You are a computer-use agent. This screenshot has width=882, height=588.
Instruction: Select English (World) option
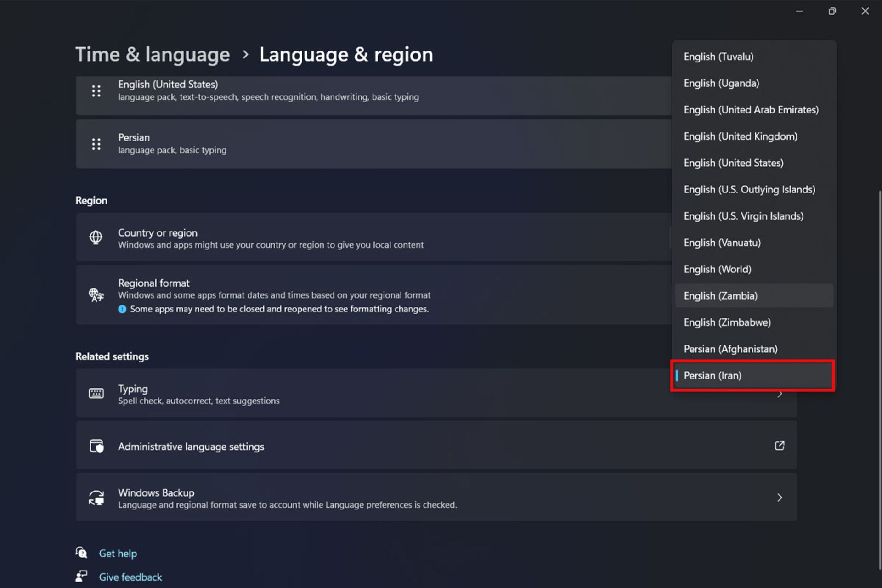point(717,269)
